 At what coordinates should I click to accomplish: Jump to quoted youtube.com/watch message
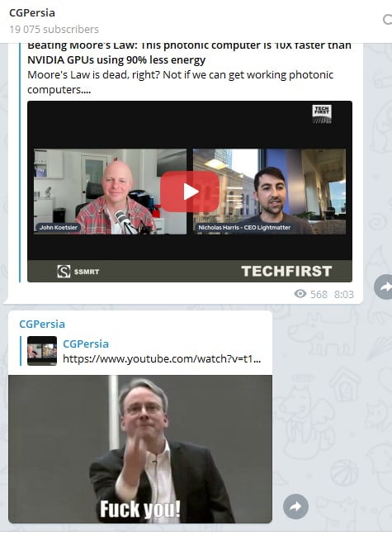(x=162, y=358)
